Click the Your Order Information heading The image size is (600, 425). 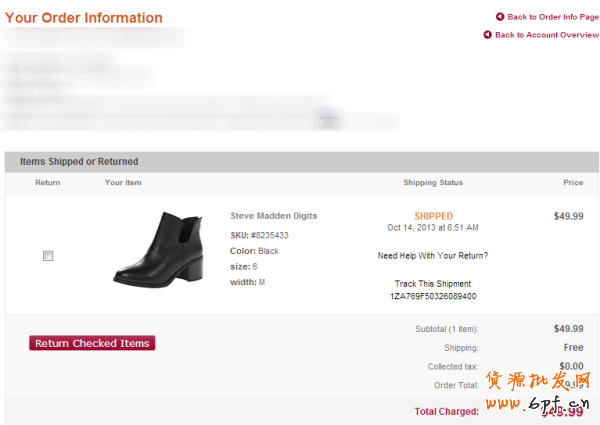[83, 18]
